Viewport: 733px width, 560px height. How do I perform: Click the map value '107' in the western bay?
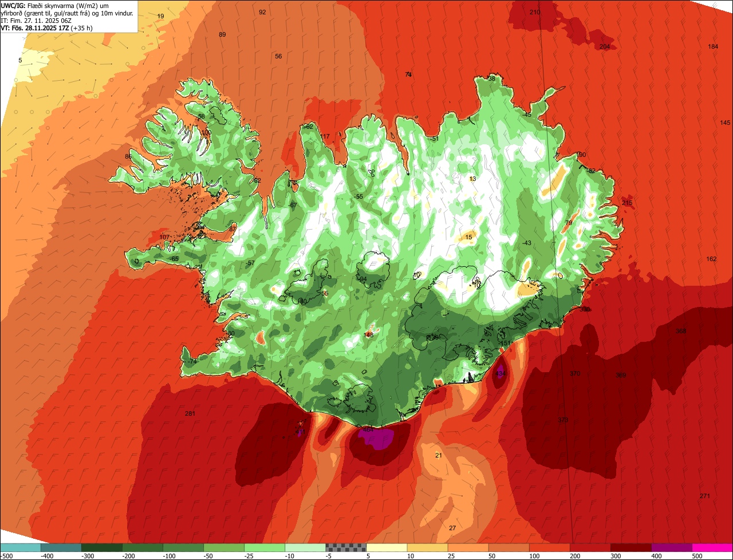[x=164, y=237]
